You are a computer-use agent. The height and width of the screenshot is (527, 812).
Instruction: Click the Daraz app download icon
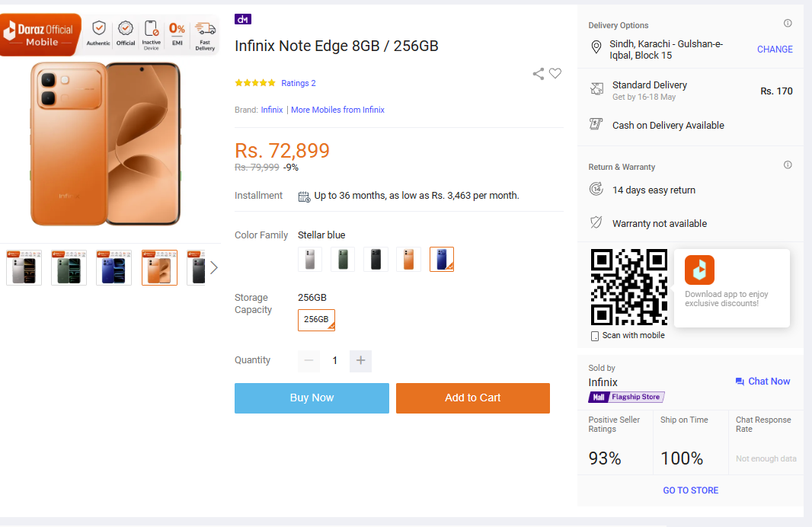(x=699, y=270)
